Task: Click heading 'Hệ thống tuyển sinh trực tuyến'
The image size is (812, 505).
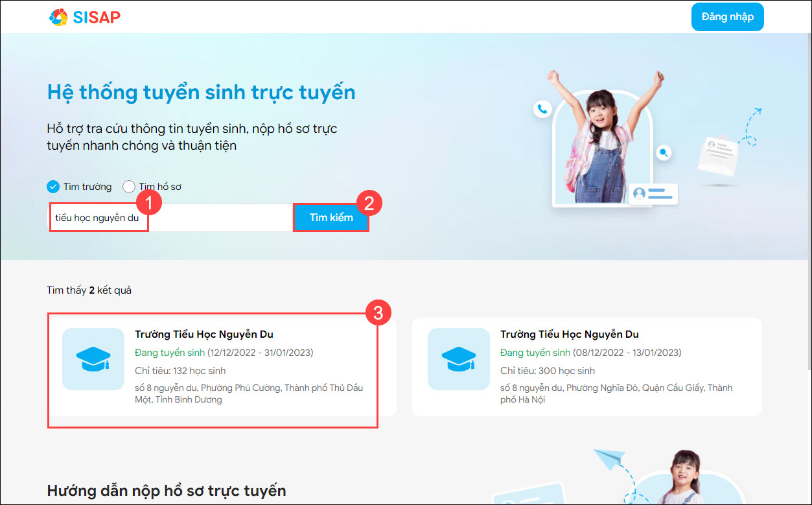Action: pyautogui.click(x=202, y=93)
